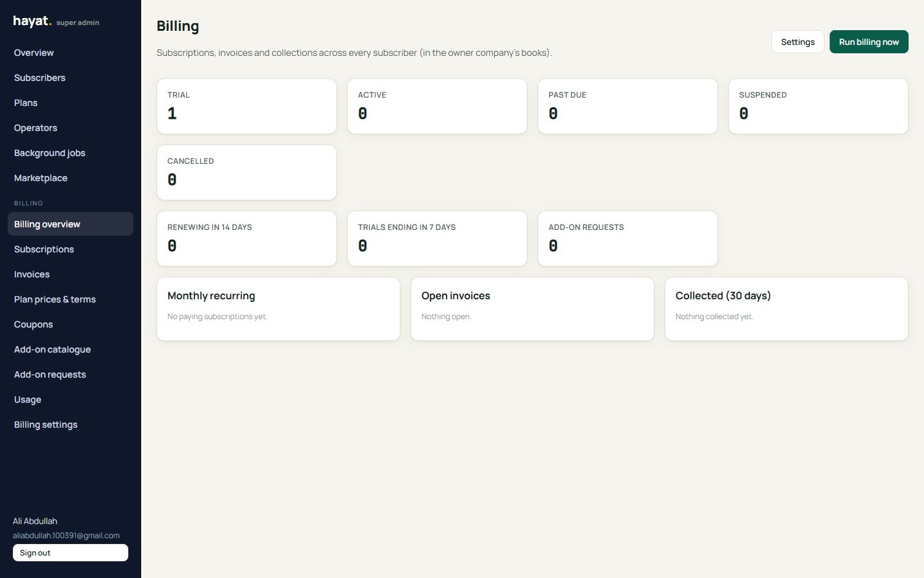
Task: Click the Past due card
Action: (x=628, y=107)
